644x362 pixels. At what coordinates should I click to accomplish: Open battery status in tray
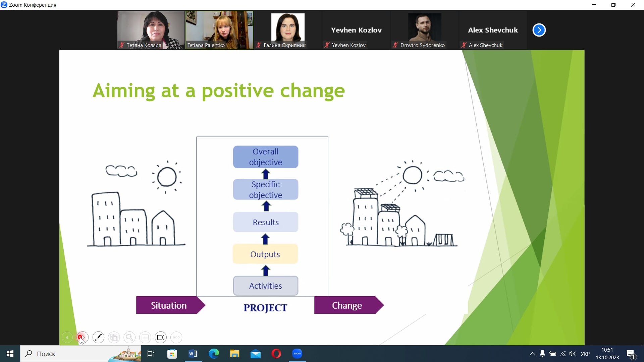553,354
